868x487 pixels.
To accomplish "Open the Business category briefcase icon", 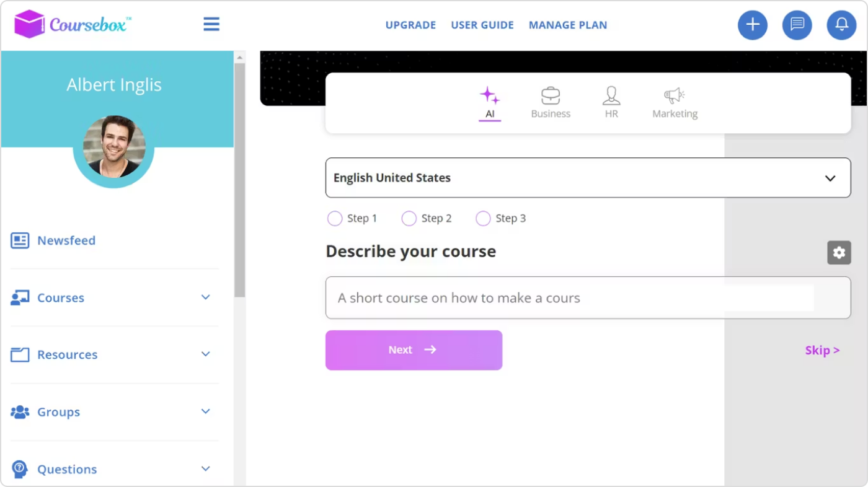I will coord(550,97).
